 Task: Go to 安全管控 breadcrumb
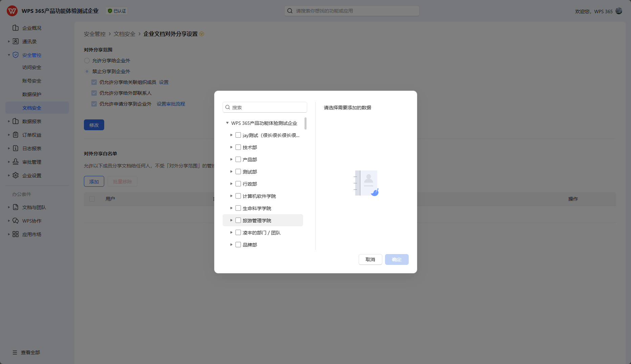pyautogui.click(x=95, y=34)
